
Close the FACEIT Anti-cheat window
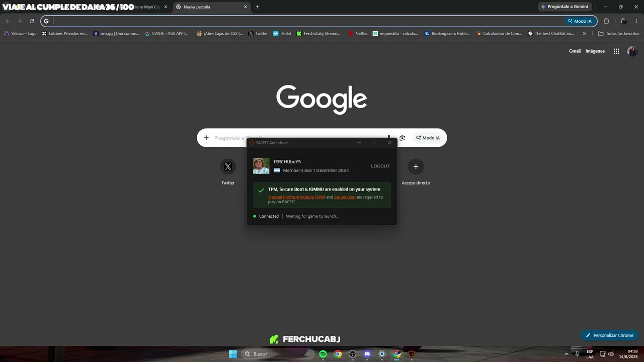[389, 143]
